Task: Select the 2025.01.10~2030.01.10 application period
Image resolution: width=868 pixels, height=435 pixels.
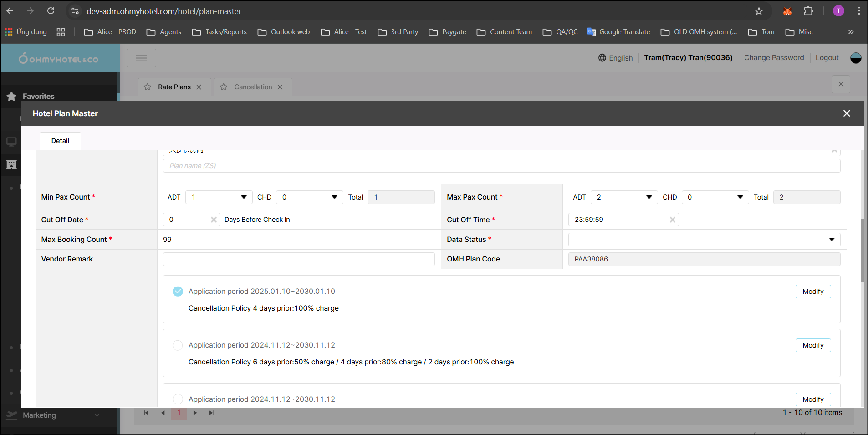Action: [x=178, y=292]
